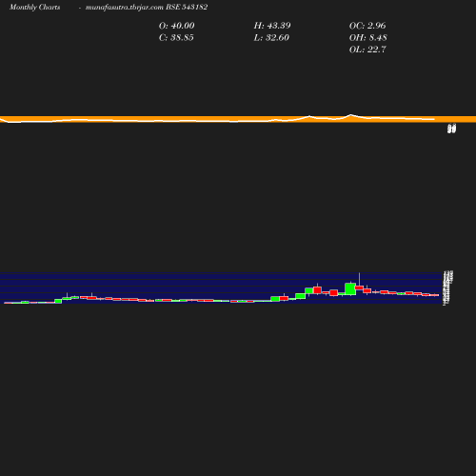Screen dimensions: 476x476
Task: Click the open value 'O: 40.00'
Action: (176, 26)
